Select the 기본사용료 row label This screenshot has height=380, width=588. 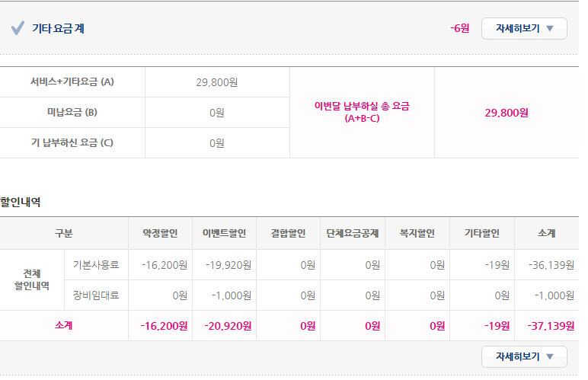click(x=96, y=265)
